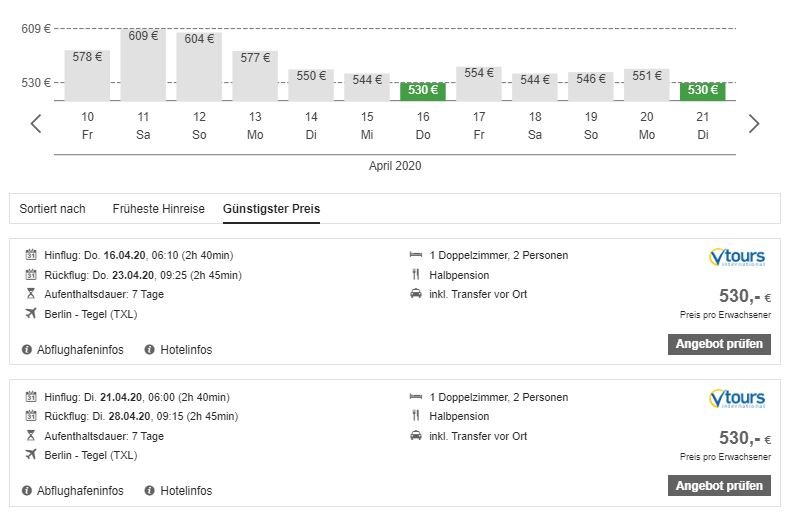Click the vtours logo in second offer

pos(736,399)
